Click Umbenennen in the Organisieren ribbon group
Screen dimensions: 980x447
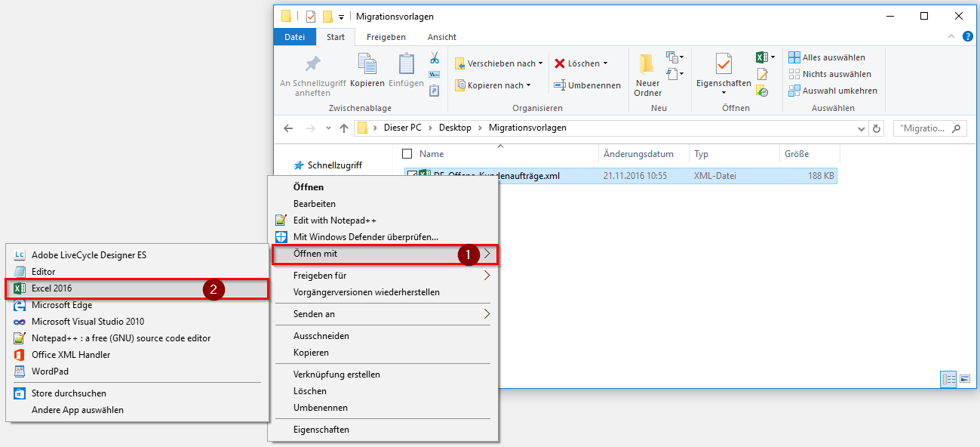coord(587,85)
